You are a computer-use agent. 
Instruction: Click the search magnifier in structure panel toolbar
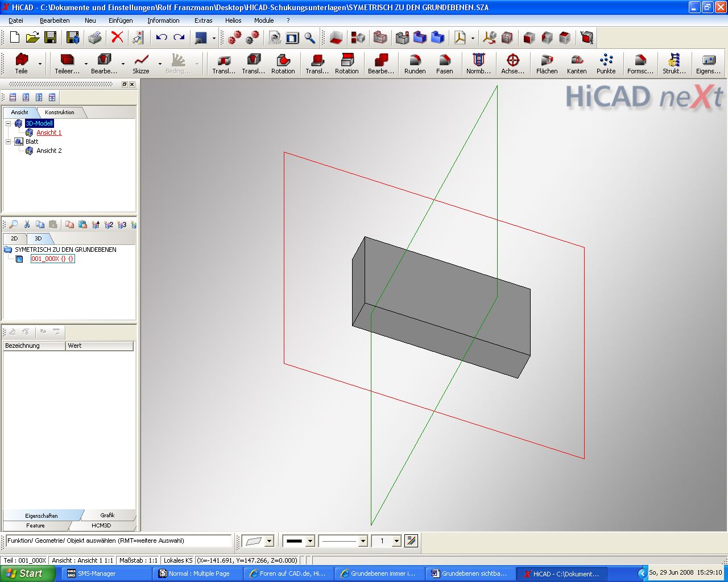click(x=14, y=225)
